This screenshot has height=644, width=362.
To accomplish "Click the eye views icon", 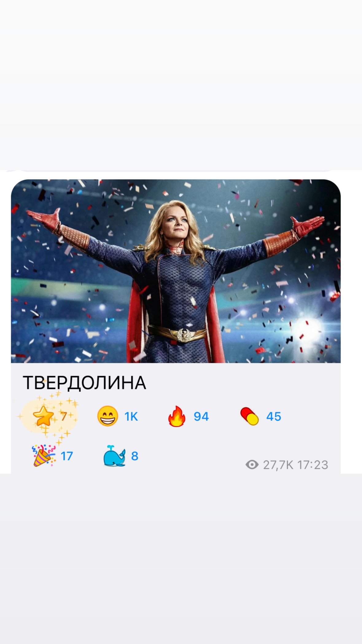I will pos(252,465).
